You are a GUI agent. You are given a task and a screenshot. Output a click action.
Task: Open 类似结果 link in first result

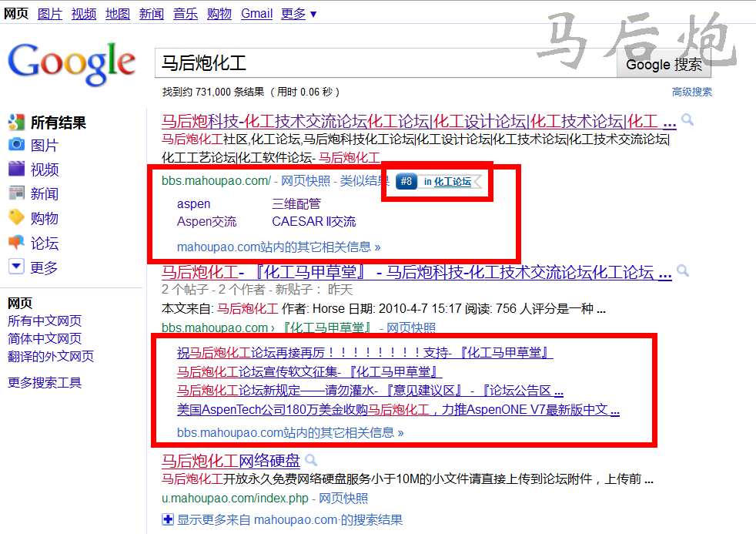[364, 181]
